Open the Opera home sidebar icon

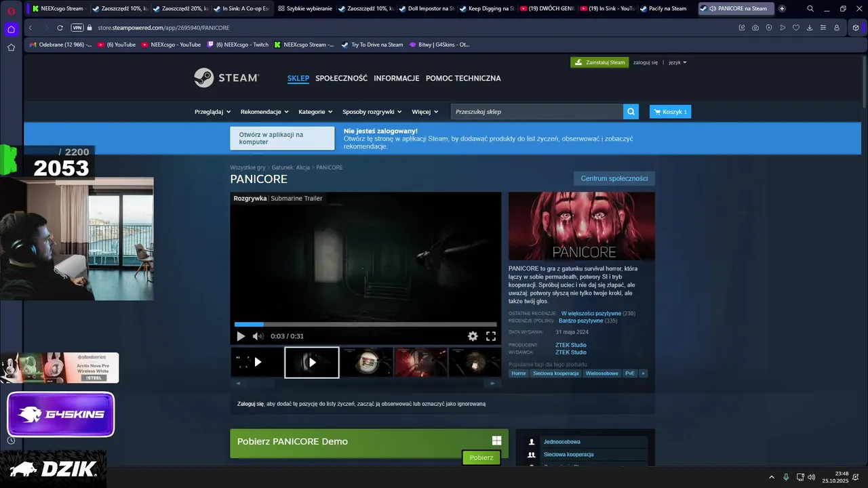pos(11,29)
